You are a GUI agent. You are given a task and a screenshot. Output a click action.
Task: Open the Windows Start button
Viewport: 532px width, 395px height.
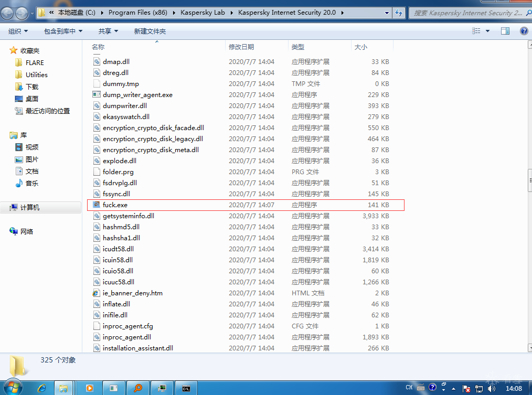(12, 387)
